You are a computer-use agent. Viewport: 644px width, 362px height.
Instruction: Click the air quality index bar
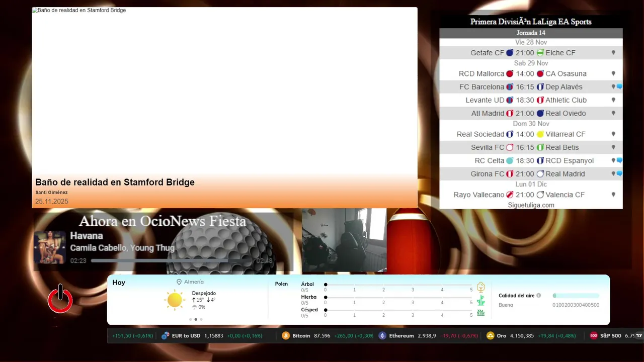(576, 296)
